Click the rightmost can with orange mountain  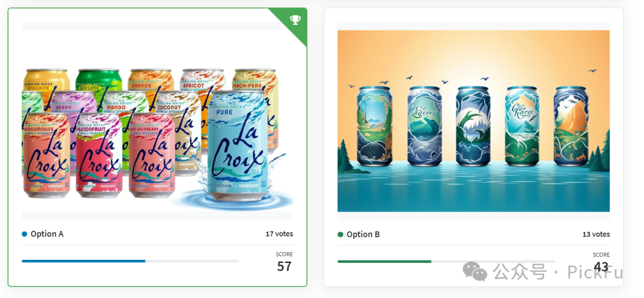571,126
